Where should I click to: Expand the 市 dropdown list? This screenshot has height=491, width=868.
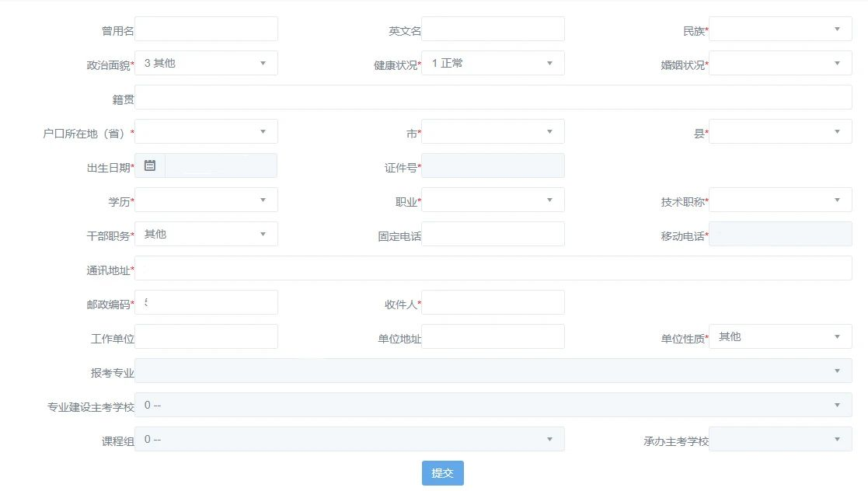click(493, 132)
